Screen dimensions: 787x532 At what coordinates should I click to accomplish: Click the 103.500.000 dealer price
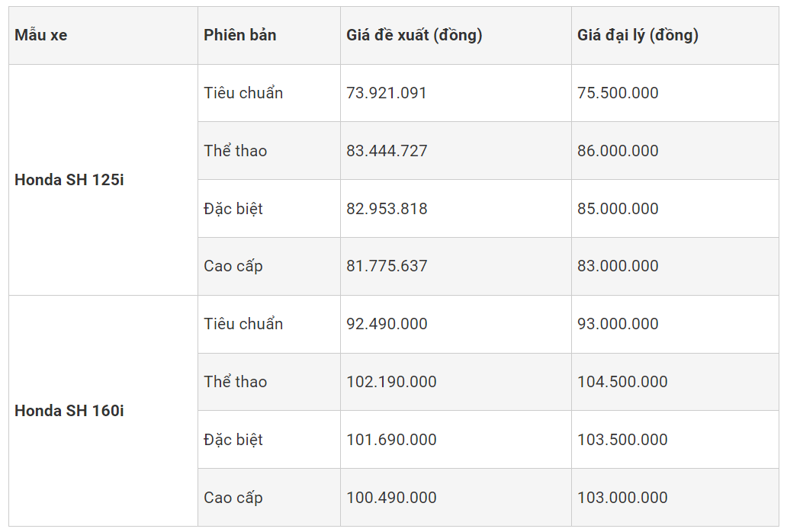pyautogui.click(x=622, y=440)
